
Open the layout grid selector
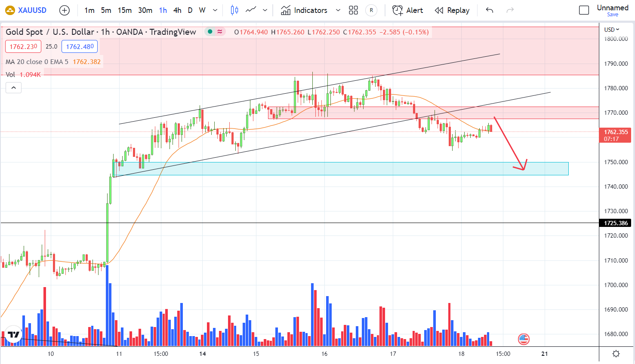coord(353,10)
